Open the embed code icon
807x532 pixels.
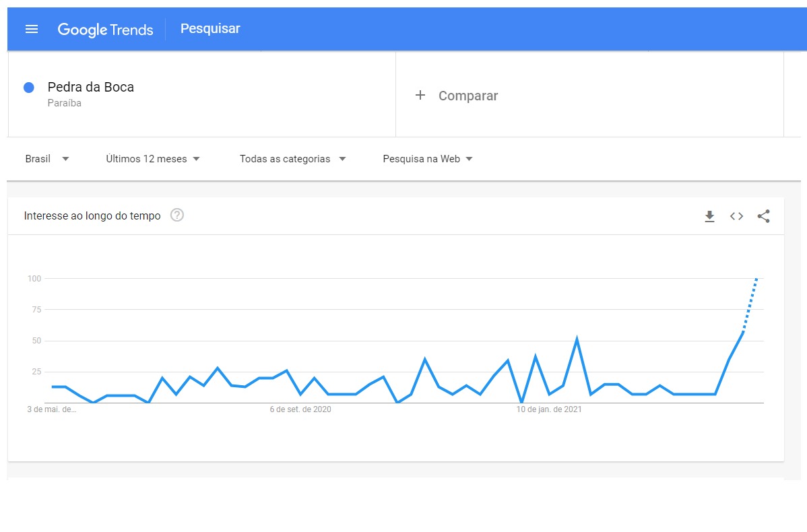click(x=736, y=216)
